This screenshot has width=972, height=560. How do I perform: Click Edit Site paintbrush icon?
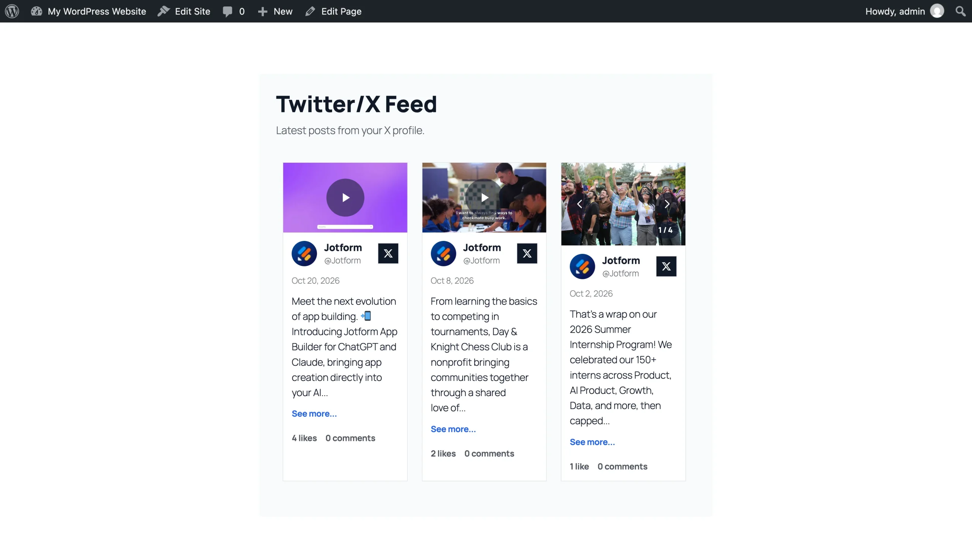[164, 11]
